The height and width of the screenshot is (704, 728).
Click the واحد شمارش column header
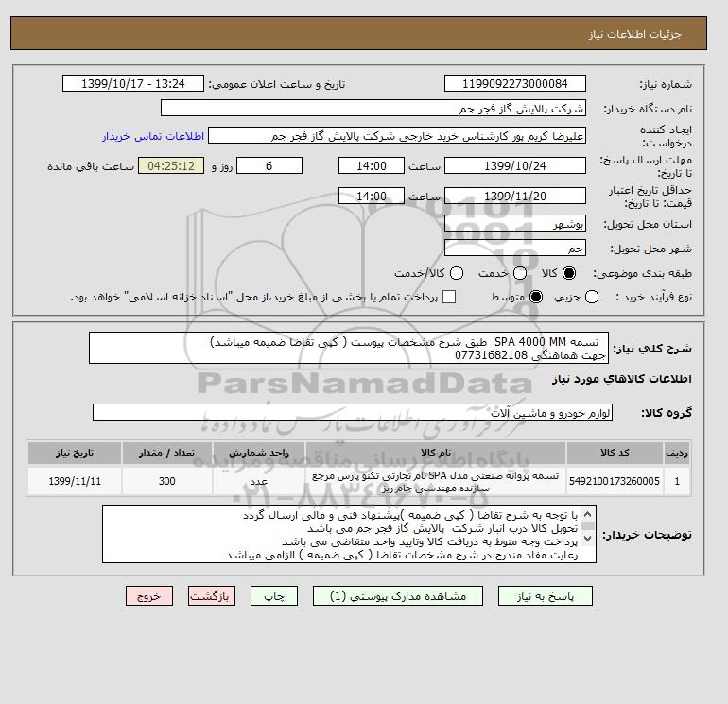point(259,454)
